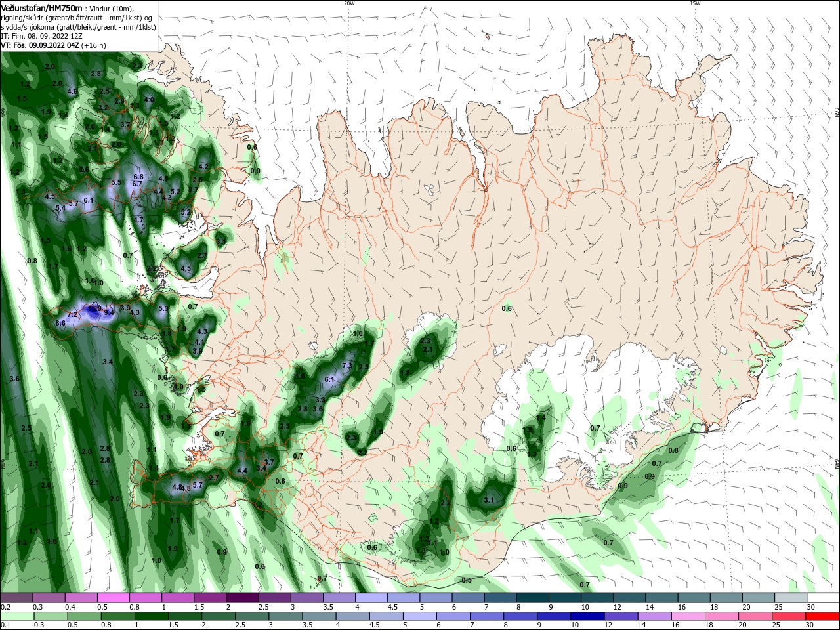This screenshot has width=840, height=630.
Task: Click the Veðurstofan/HM750m title text
Action: 42,7
